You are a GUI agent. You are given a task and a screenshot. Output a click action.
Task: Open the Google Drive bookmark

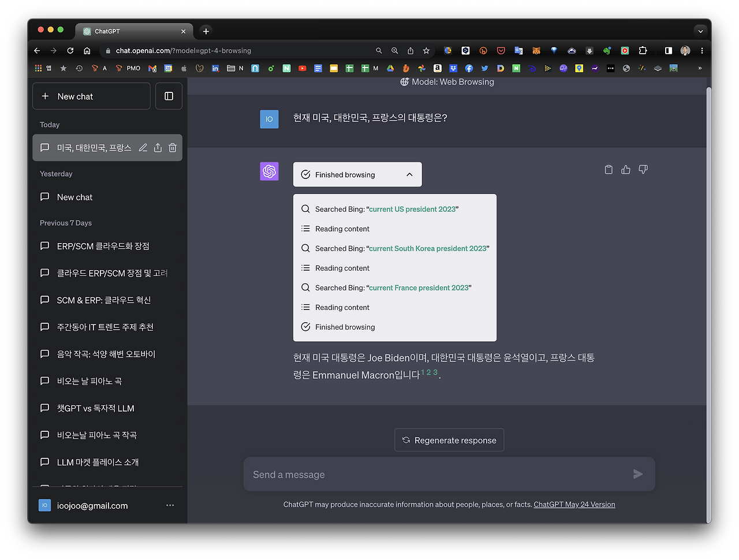click(x=390, y=68)
